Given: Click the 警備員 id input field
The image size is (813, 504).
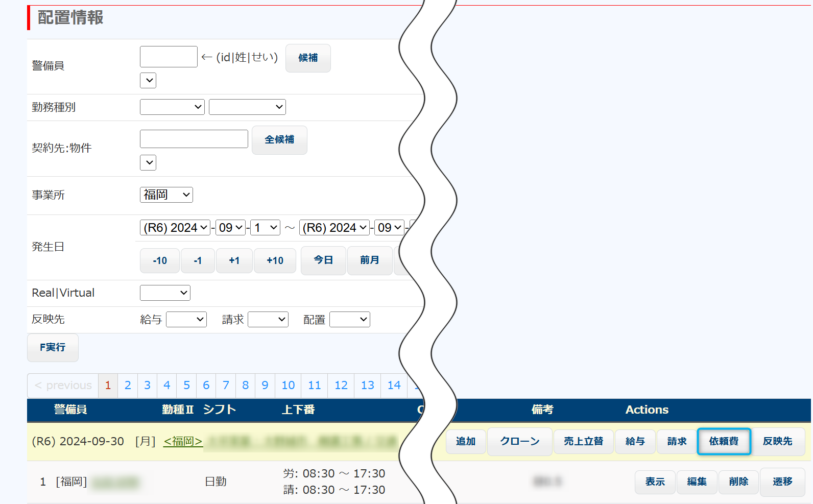Looking at the screenshot, I should [x=169, y=57].
